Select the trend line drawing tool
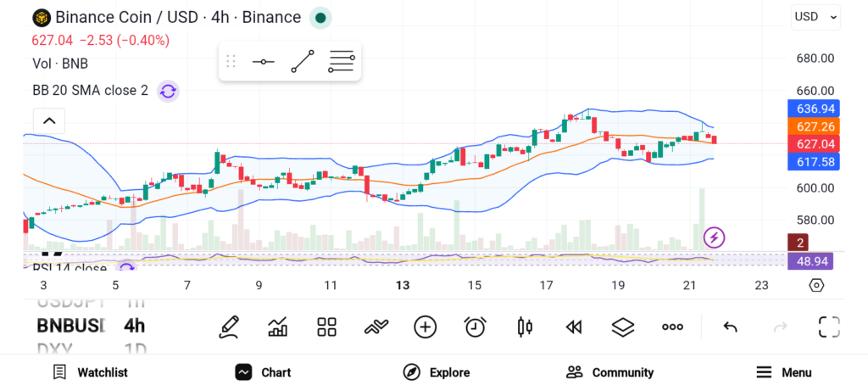 (x=303, y=61)
